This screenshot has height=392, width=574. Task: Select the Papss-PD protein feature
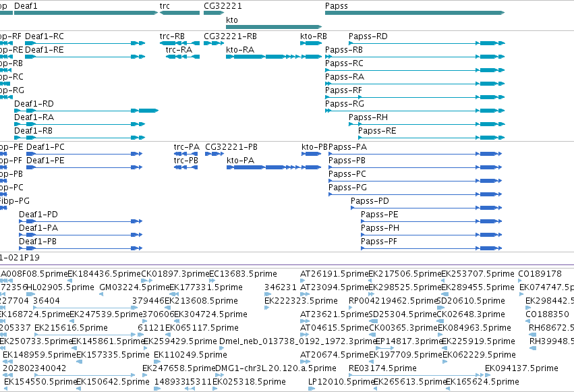pyautogui.click(x=426, y=208)
